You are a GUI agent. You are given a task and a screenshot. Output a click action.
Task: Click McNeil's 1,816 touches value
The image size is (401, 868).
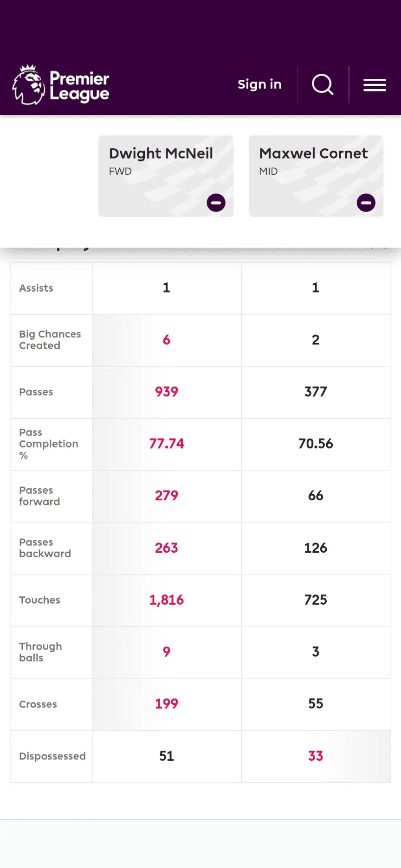(167, 600)
